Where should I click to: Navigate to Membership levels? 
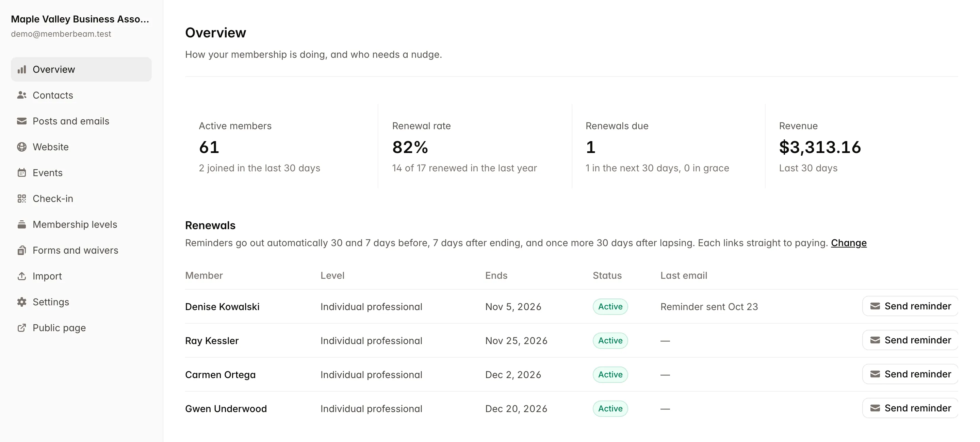(81, 225)
